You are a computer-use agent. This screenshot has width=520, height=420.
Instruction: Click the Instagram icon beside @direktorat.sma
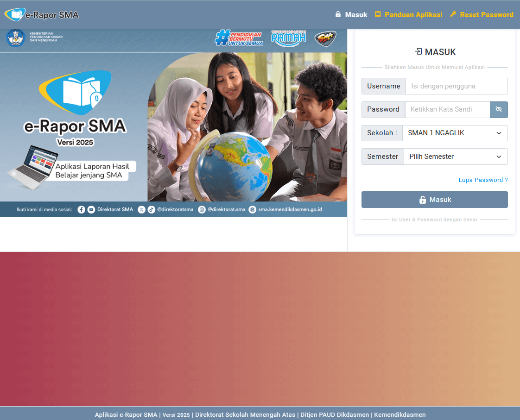[202, 210]
